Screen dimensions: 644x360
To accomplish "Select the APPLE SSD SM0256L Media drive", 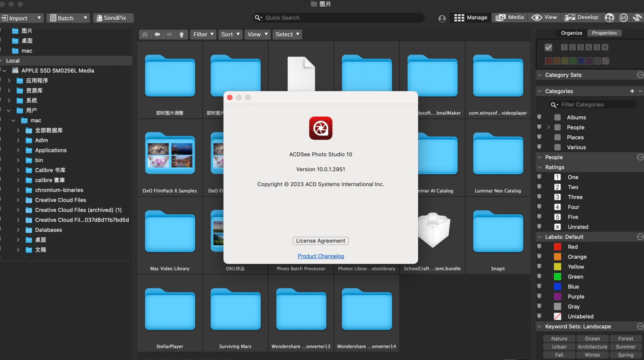I will point(57,71).
